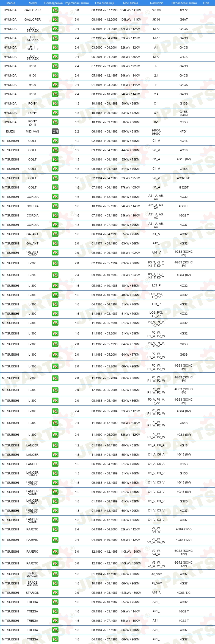215x644 pixels.
Task: Click the Model column header
Action: click(x=33, y=3)
